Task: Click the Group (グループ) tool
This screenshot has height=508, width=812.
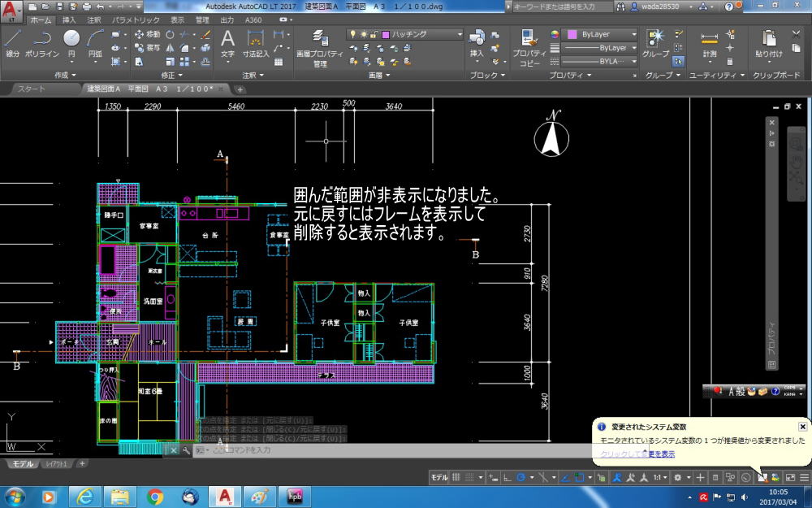Action: 655,42
